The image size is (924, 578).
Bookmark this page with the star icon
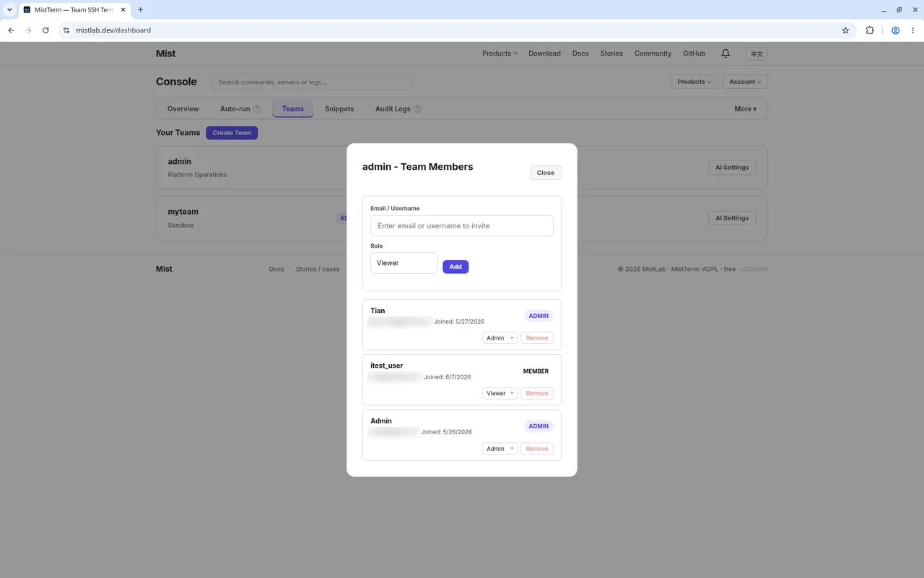pos(845,30)
